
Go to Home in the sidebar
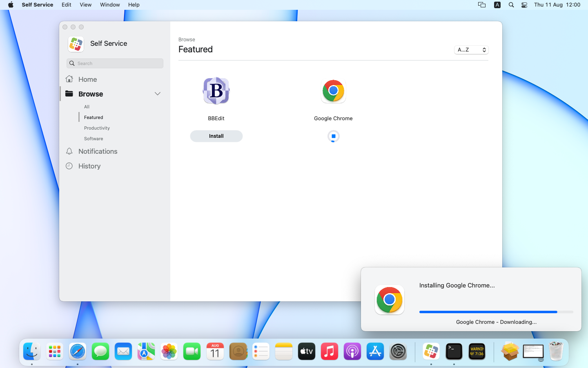tap(87, 79)
